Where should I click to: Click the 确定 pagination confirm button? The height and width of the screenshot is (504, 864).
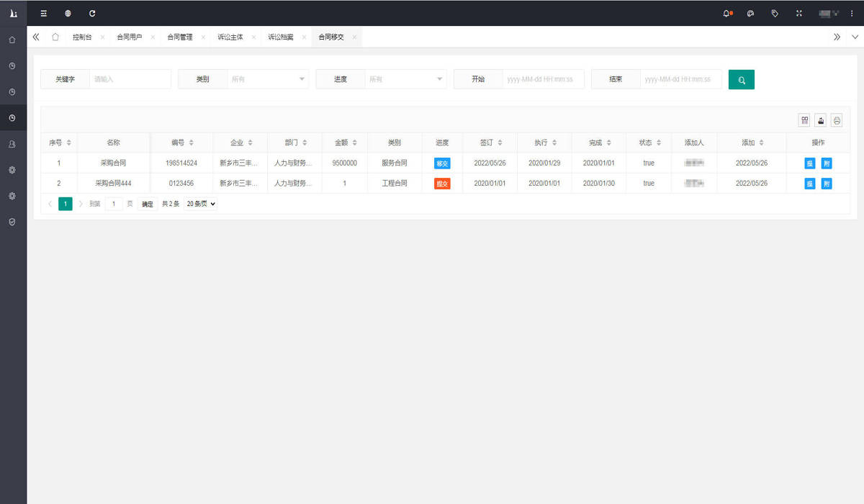[x=147, y=204]
